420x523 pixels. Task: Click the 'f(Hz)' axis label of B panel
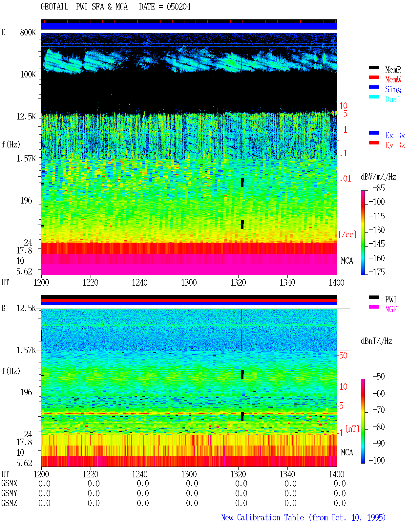click(x=11, y=371)
